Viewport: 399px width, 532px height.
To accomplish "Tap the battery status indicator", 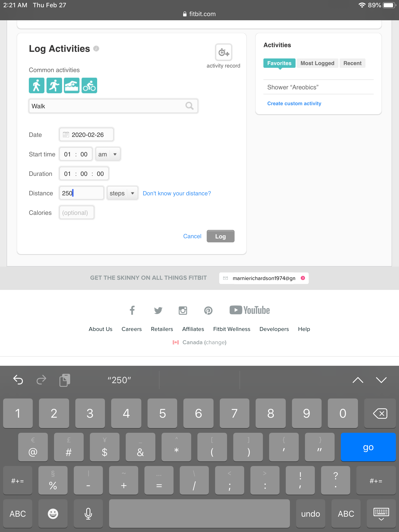I will pos(389,5).
